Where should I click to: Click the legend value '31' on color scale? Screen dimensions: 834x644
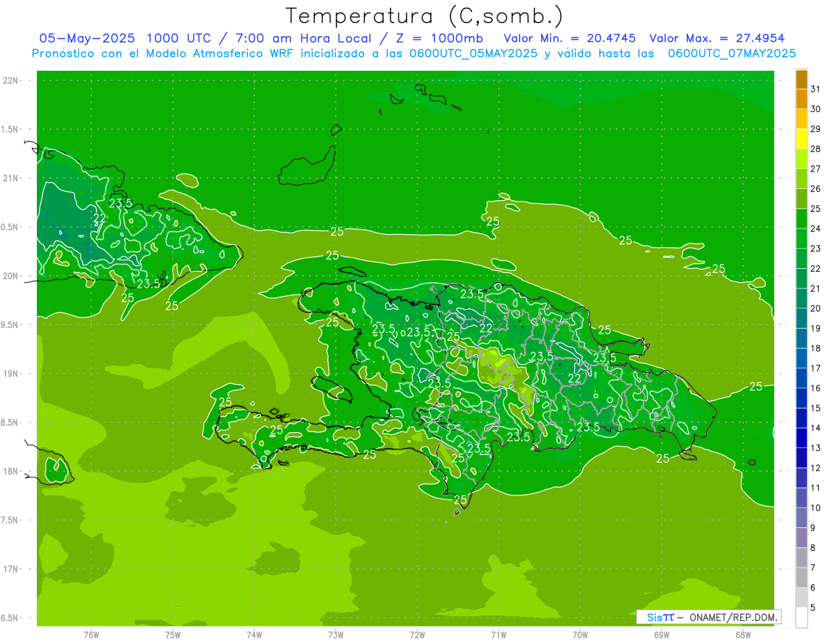[x=816, y=89]
